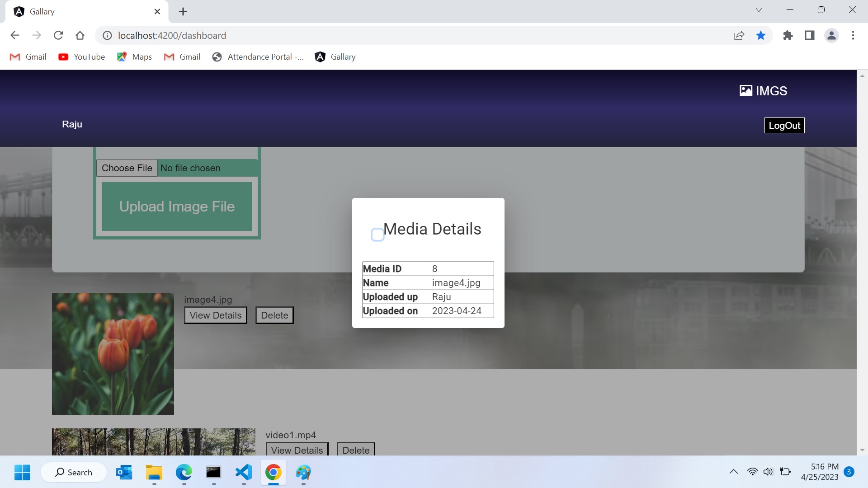
Task: Click the Uploaded on label cell
Action: (x=397, y=311)
